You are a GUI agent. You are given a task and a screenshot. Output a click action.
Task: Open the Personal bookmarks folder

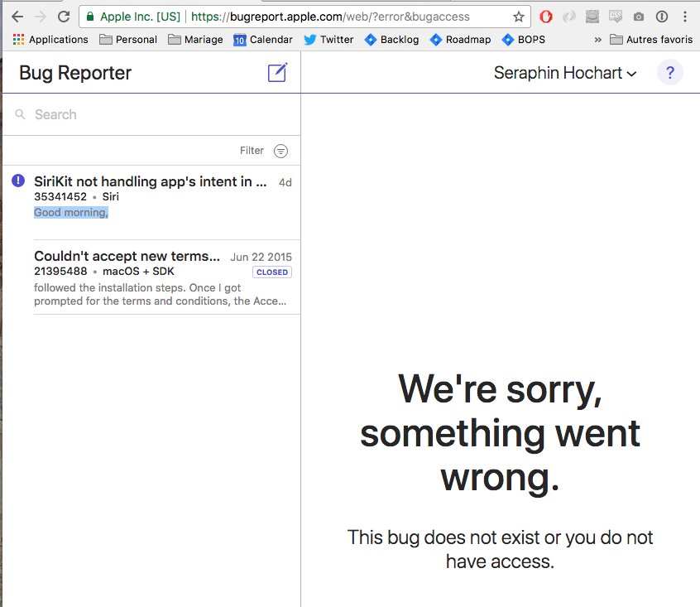[x=128, y=40]
